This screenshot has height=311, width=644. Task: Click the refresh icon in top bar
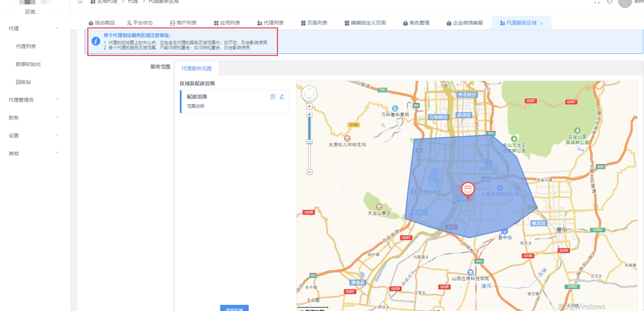coord(610,1)
